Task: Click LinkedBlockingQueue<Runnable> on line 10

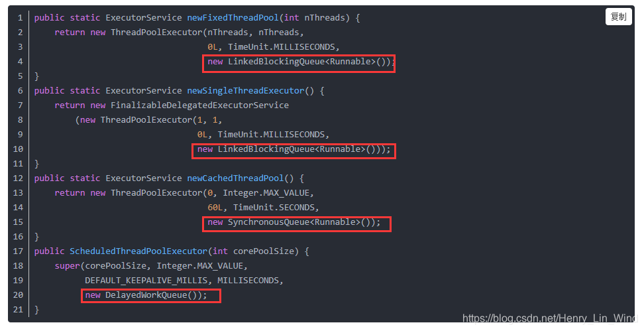Action: click(292, 149)
